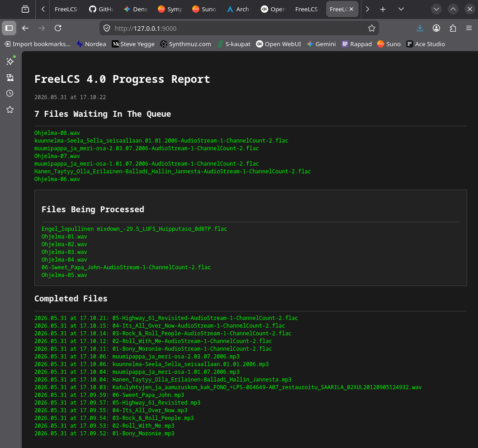Click the window maximize up-chevron button
The height and width of the screenshot is (448, 478).
pyautogui.click(x=453, y=10)
